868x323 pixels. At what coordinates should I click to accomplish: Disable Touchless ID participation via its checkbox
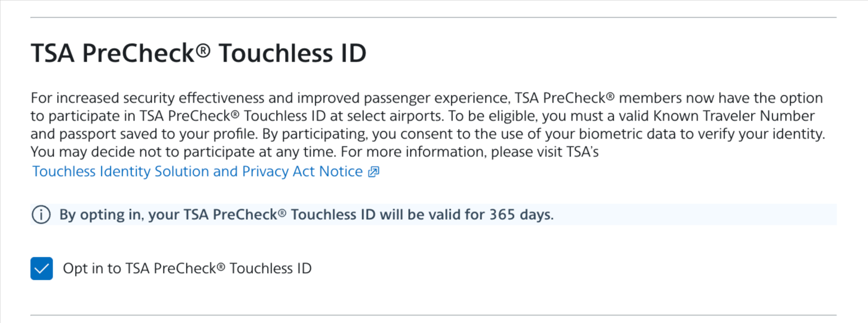41,268
